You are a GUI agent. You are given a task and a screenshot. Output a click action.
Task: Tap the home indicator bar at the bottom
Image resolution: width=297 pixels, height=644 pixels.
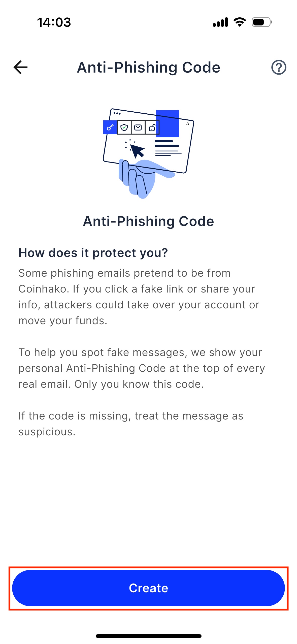tap(149, 636)
